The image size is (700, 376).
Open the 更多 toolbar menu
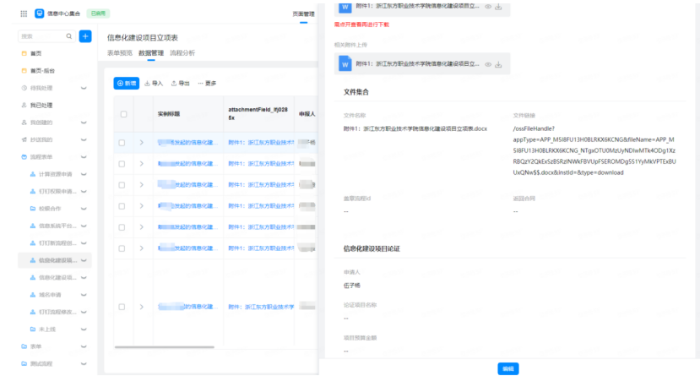(x=207, y=84)
